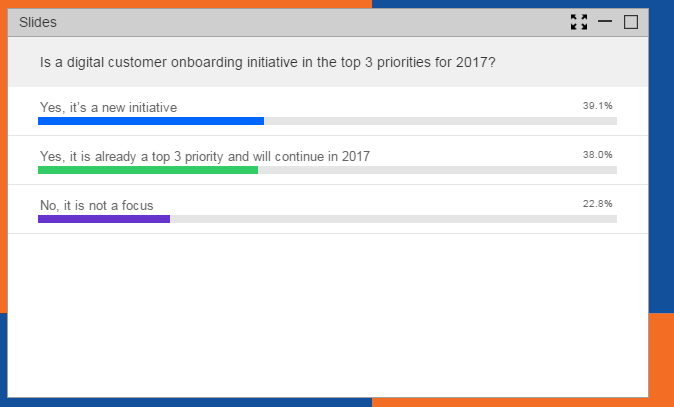
Task: Select 'Yes, it is already a top 3 priority' option
Action: tap(205, 156)
